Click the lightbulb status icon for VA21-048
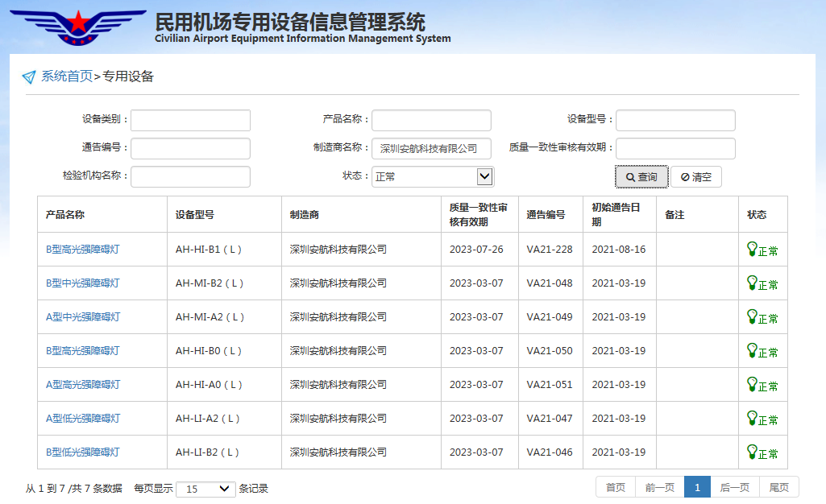 tap(752, 283)
